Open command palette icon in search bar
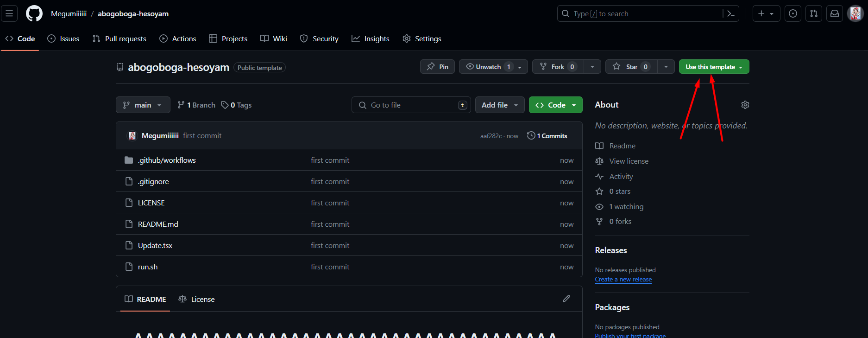This screenshot has width=868, height=338. click(730, 14)
